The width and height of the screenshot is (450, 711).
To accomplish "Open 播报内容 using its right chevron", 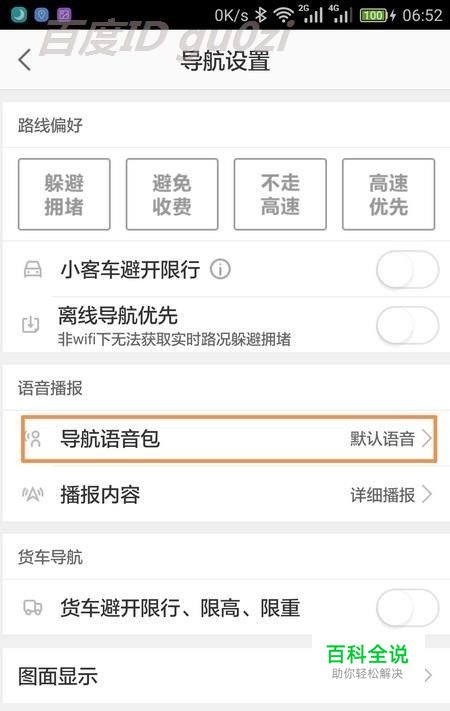I will coord(426,494).
